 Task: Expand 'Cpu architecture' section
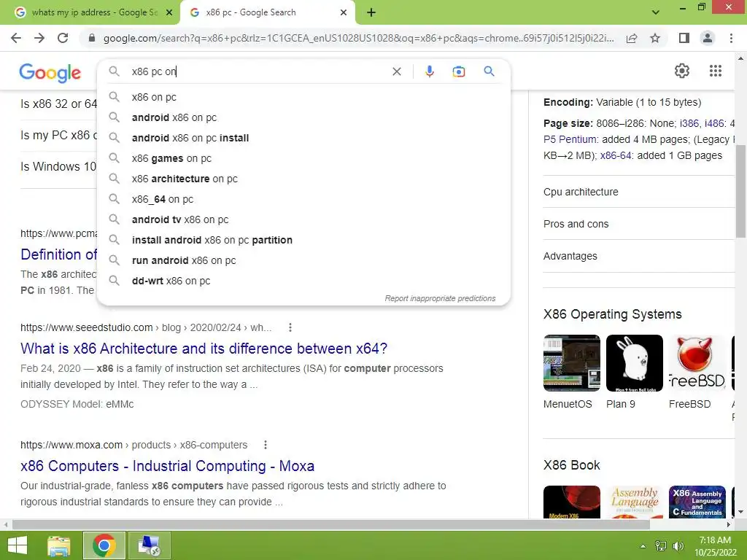point(639,192)
